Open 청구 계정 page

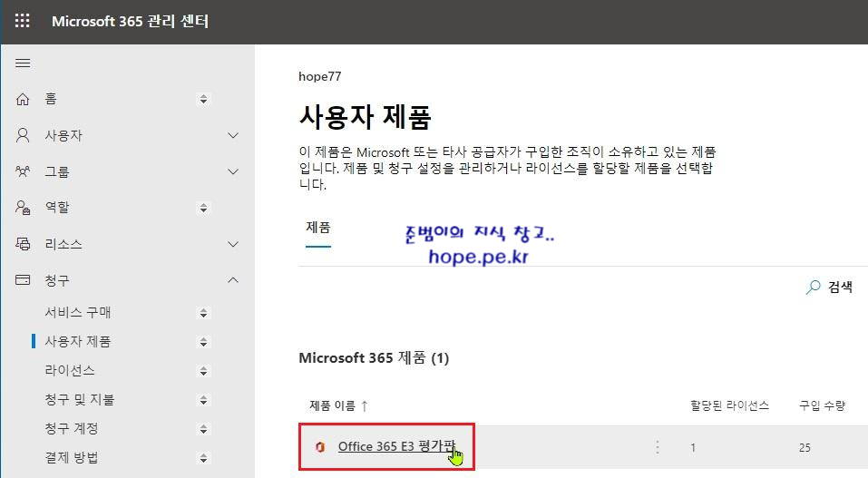(72, 428)
